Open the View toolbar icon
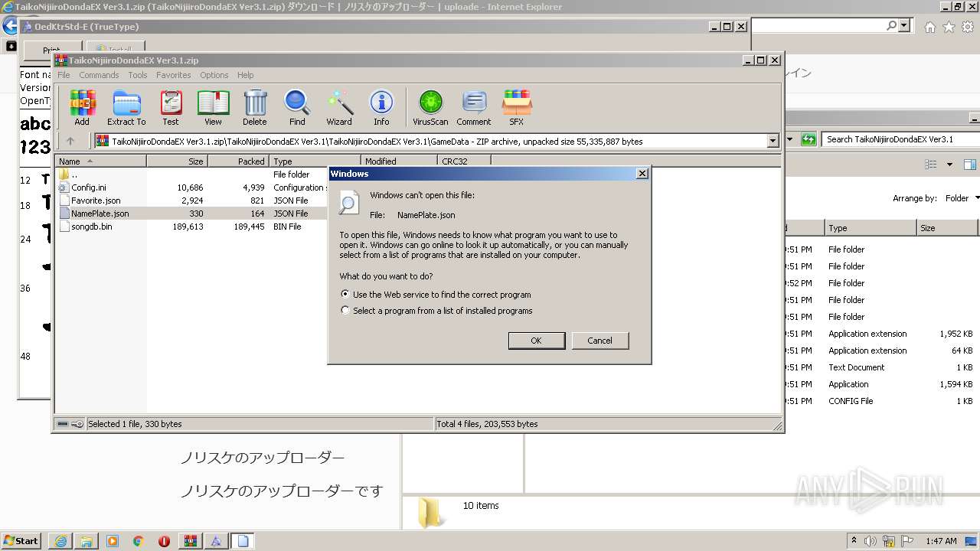 tap(213, 108)
